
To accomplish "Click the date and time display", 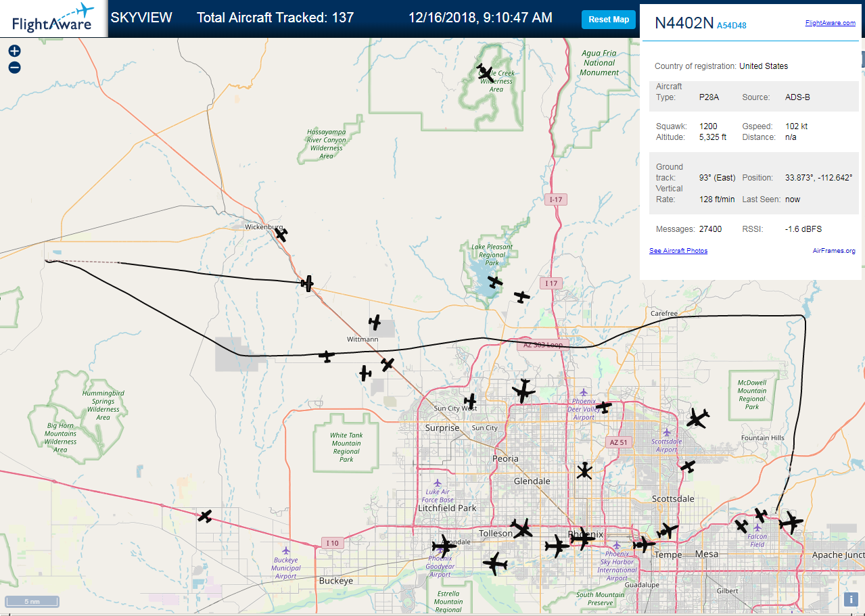I will [480, 18].
